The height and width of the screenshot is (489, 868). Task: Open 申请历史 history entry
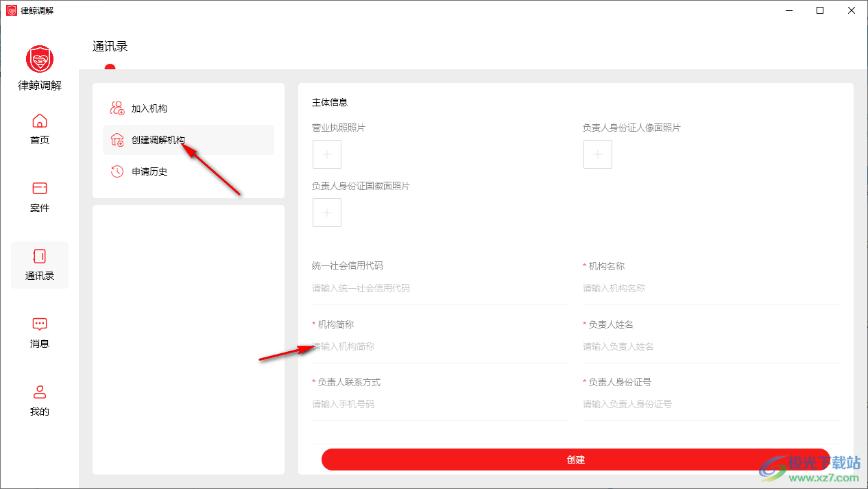(x=149, y=171)
